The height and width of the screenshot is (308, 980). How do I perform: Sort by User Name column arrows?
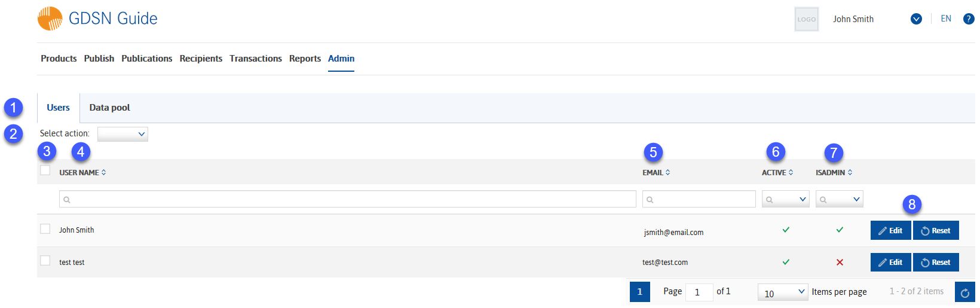click(104, 172)
